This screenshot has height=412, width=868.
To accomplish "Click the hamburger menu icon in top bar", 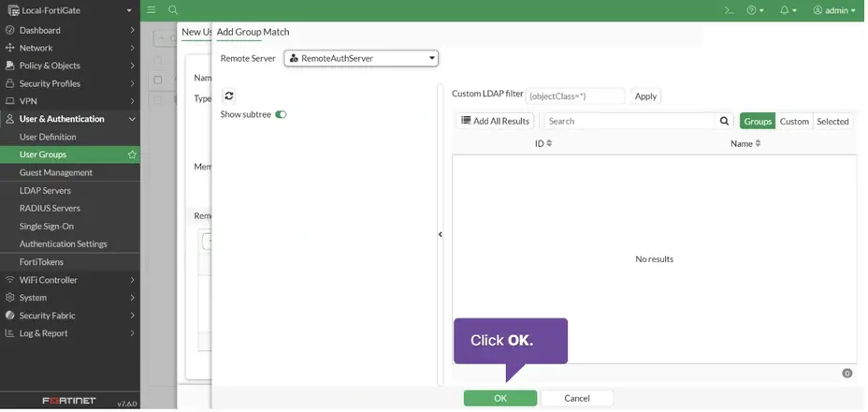I will tap(152, 10).
